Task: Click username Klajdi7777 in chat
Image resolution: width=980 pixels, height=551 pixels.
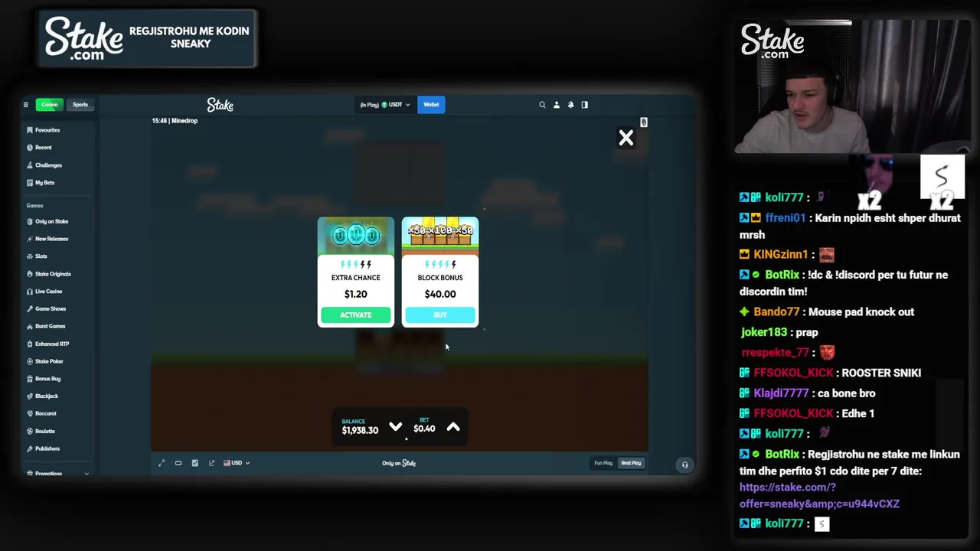Action: click(x=781, y=393)
